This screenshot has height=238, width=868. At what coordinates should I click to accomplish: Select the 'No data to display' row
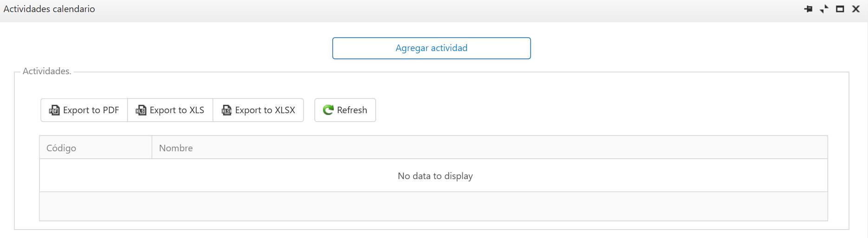pyautogui.click(x=434, y=176)
